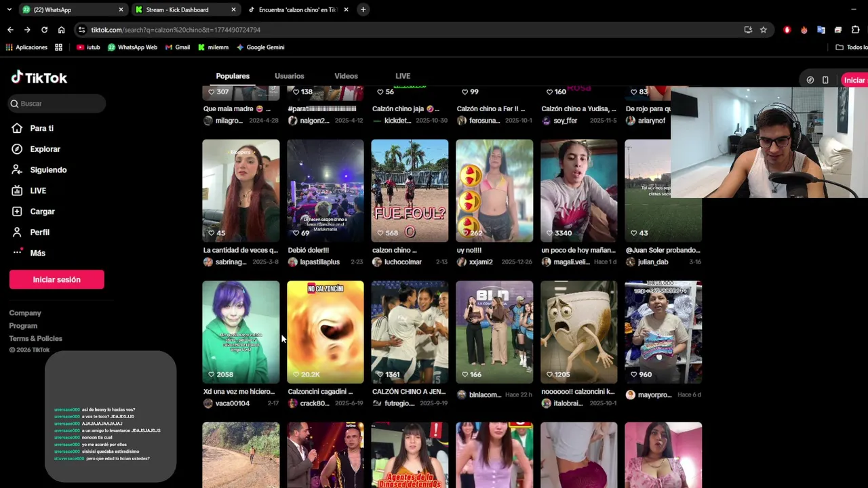Visit the magali.veli... user profile
The height and width of the screenshot is (488, 868).
572,262
